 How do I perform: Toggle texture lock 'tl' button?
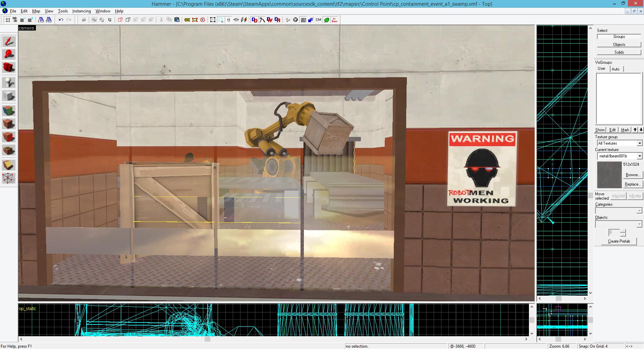tap(228, 20)
